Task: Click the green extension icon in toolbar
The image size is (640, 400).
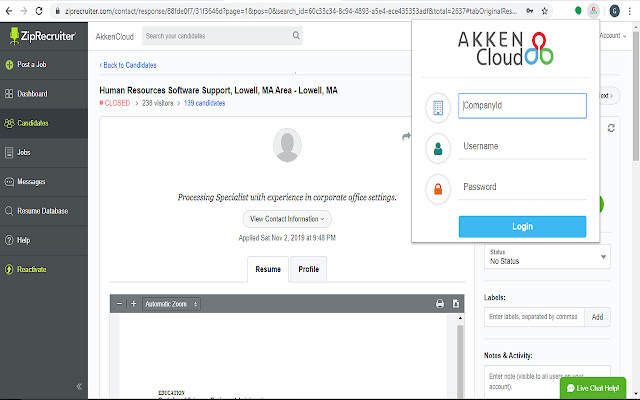Action: tap(578, 11)
